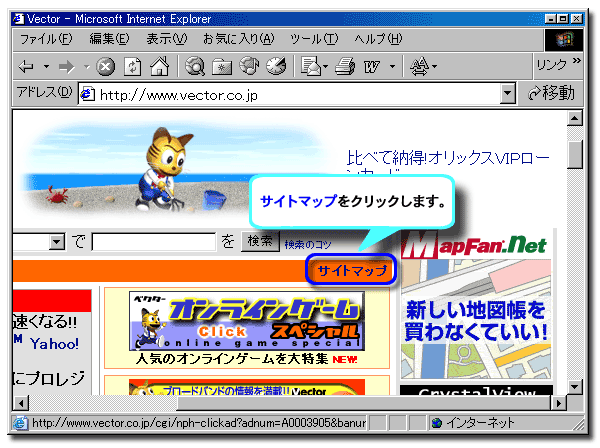Click the horizontal scrollbar right arrow
600x448 pixels.
(x=559, y=403)
